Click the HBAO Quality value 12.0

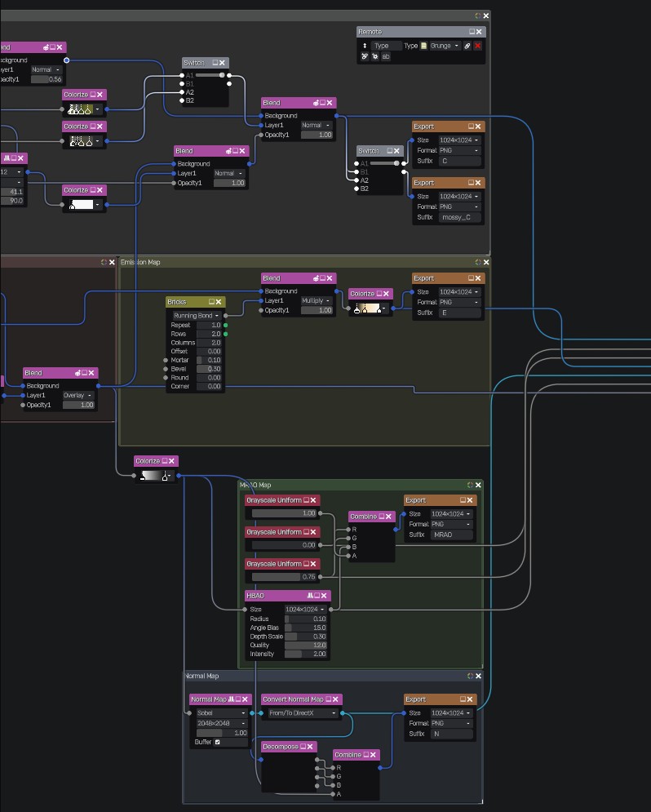[305, 646]
